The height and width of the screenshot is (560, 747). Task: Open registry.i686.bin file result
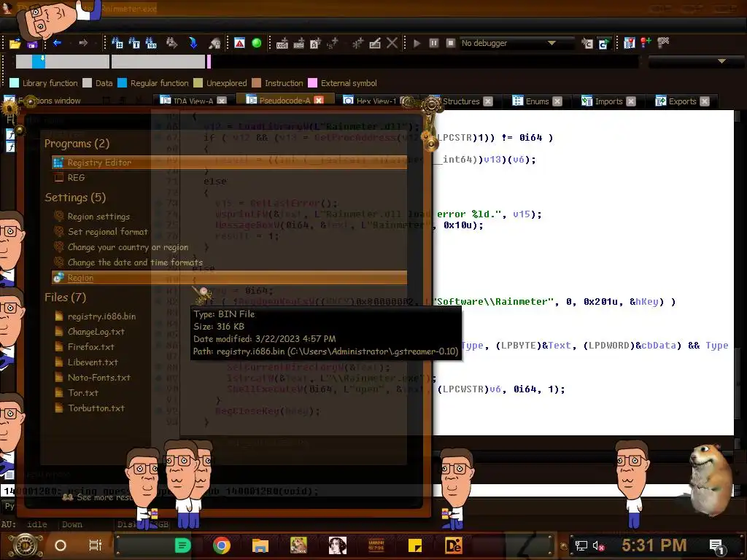click(101, 316)
